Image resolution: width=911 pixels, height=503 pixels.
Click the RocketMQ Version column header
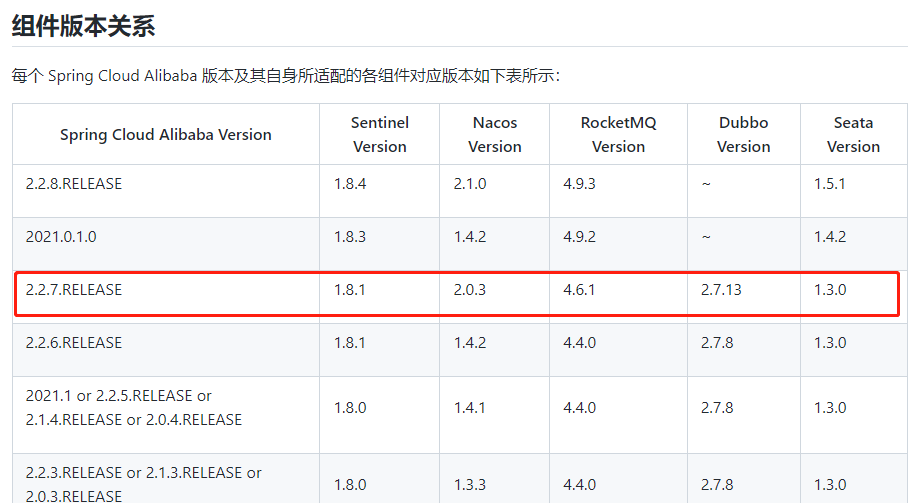(618, 134)
